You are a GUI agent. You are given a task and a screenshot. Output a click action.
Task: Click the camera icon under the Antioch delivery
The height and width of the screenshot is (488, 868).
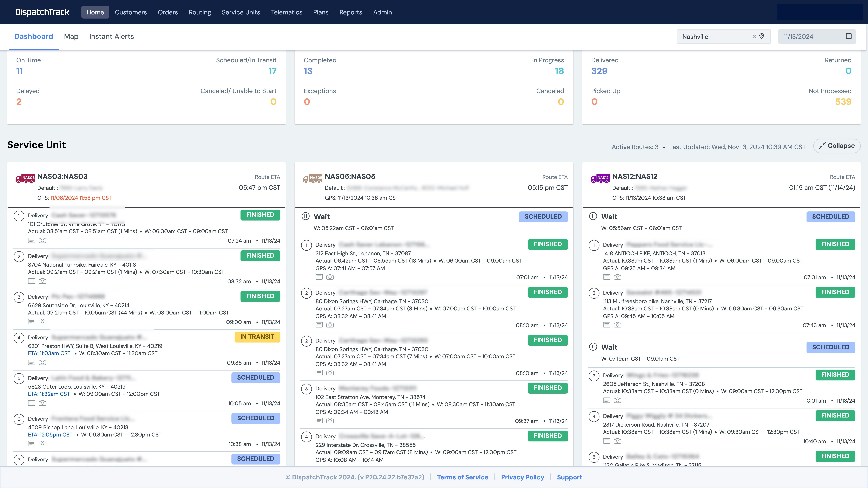618,277
